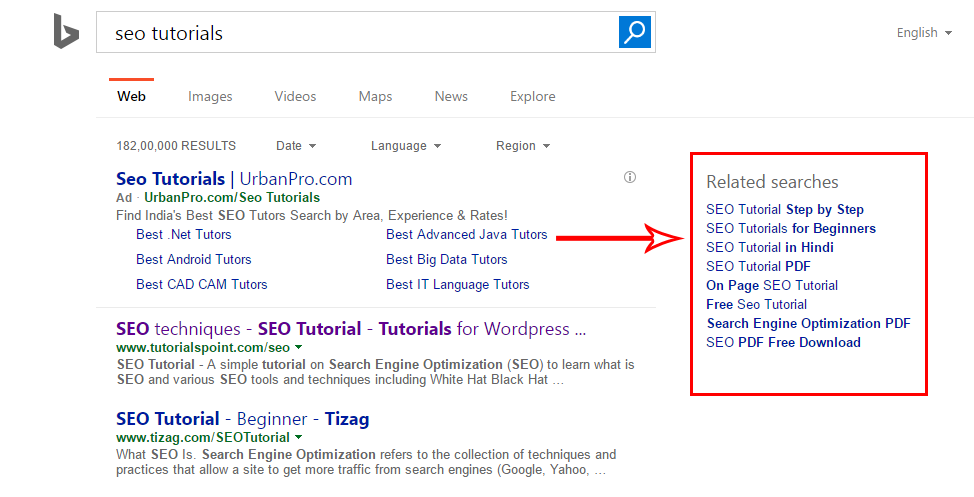This screenshot has height=497, width=974.
Task: Select related search SEO Tutorial PDF
Action: pyautogui.click(x=758, y=267)
